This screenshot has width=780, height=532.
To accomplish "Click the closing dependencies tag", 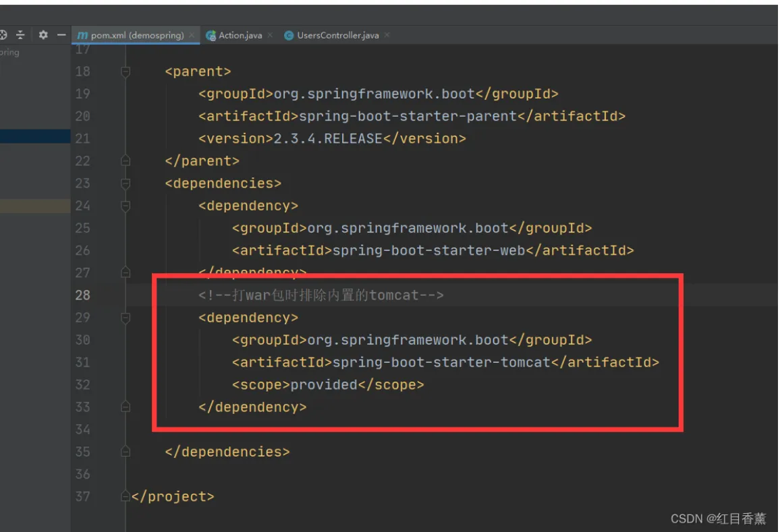I will pos(227,452).
